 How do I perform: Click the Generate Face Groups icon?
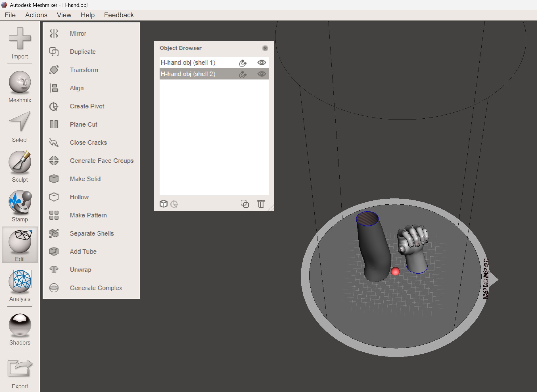pyautogui.click(x=54, y=161)
